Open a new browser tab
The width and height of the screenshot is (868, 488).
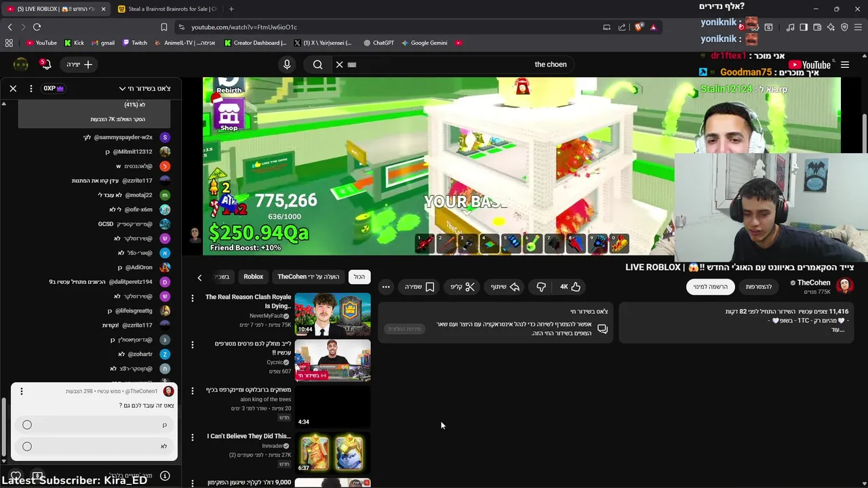coord(231,9)
